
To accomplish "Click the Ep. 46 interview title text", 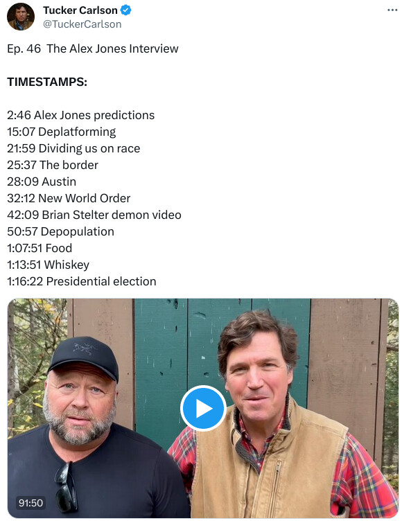I will coord(93,49).
